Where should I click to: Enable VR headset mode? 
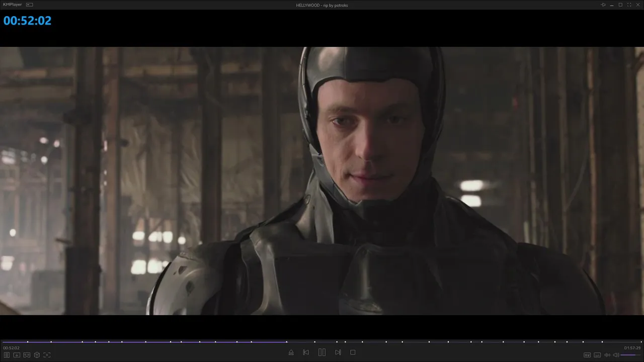27,355
